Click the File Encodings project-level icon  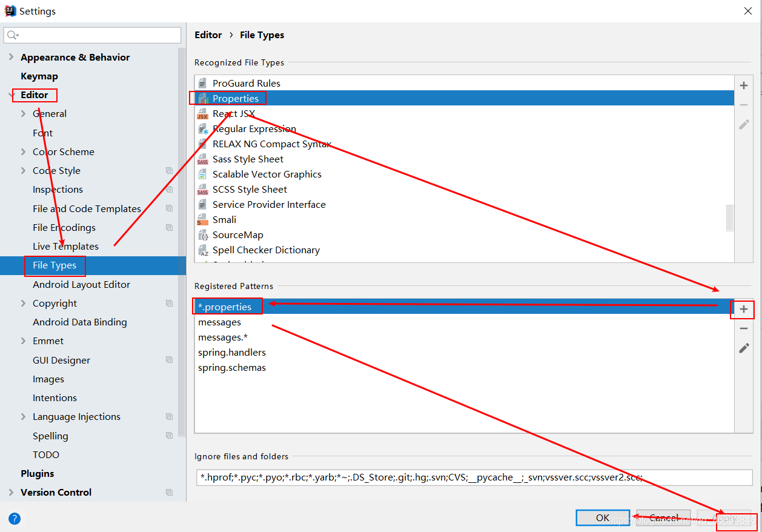[170, 228]
